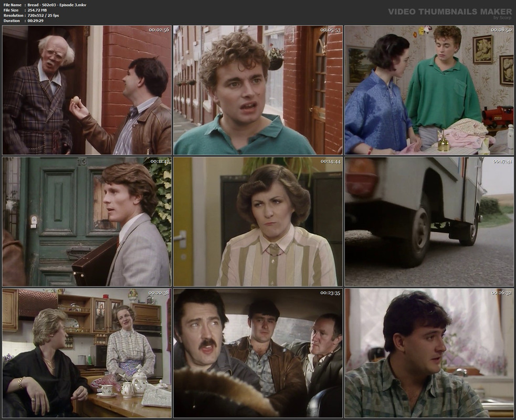Select the thumbnail at 00:05:53
The image size is (516, 420).
click(x=258, y=90)
